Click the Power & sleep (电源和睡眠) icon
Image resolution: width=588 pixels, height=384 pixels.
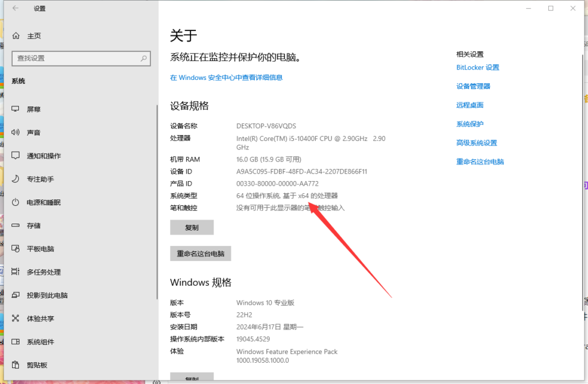click(x=16, y=202)
